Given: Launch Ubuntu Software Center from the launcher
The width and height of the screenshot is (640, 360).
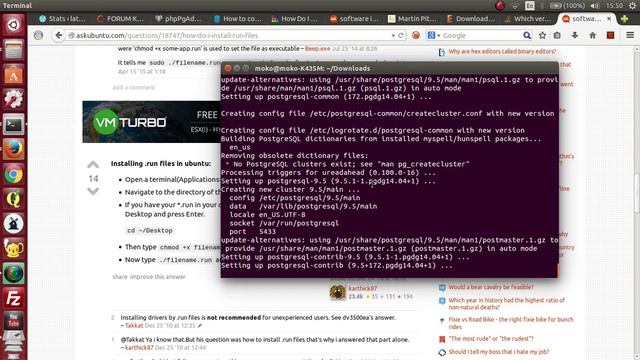Looking at the screenshot, I should pos(13,75).
